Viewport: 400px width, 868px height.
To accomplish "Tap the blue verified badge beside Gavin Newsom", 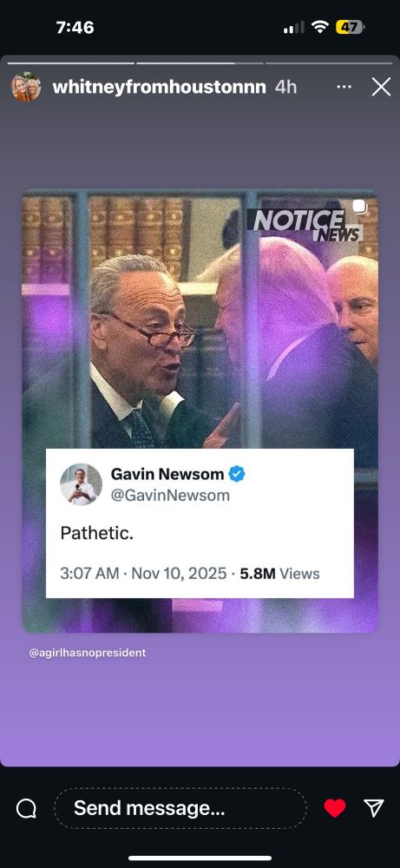I will pyautogui.click(x=237, y=474).
